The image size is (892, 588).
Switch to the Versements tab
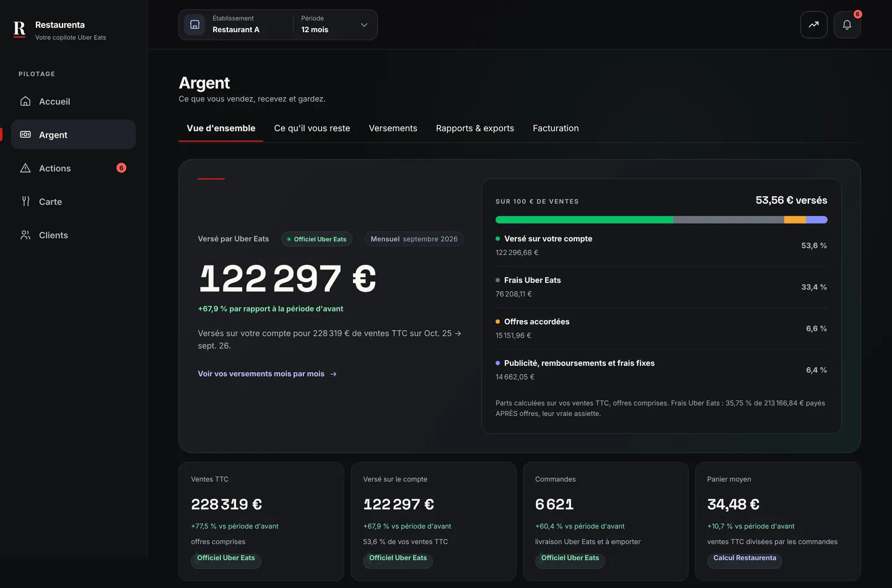[393, 128]
